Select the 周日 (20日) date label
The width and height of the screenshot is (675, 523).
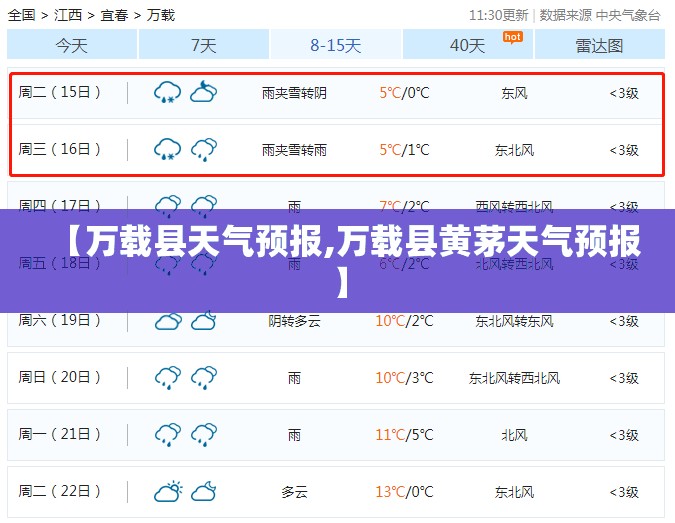point(59,377)
